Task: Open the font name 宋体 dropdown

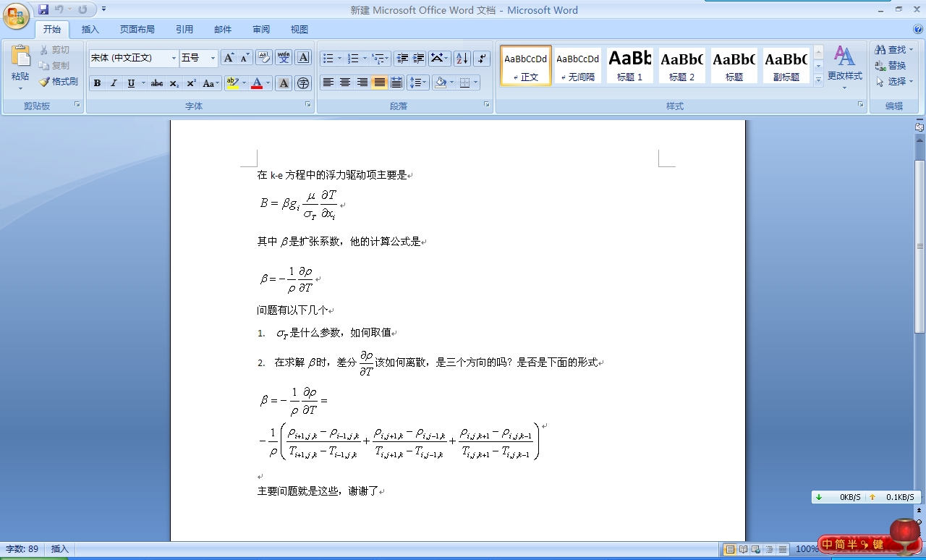Action: point(174,58)
